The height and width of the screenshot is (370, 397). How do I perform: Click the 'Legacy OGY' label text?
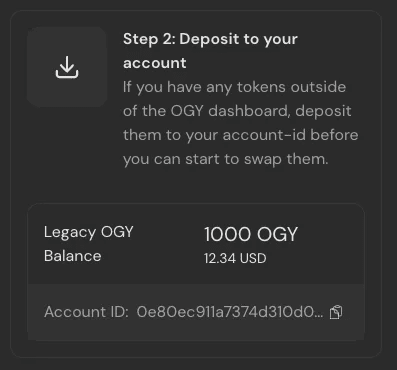[89, 232]
